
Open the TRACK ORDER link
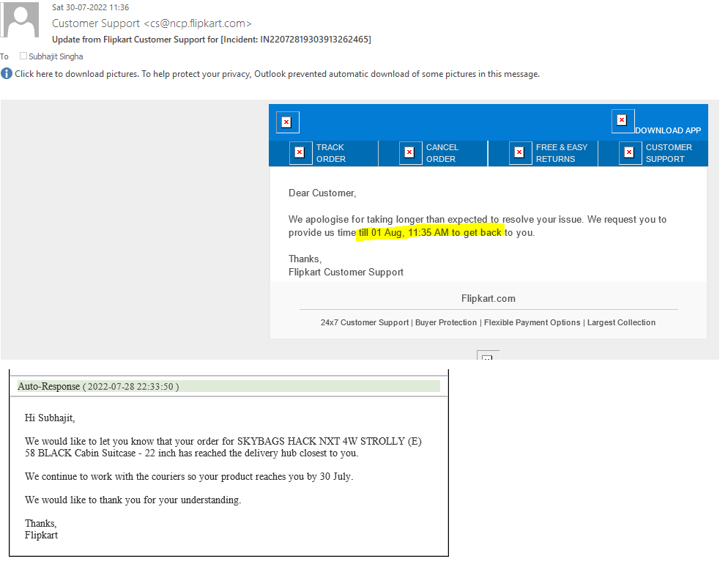330,153
